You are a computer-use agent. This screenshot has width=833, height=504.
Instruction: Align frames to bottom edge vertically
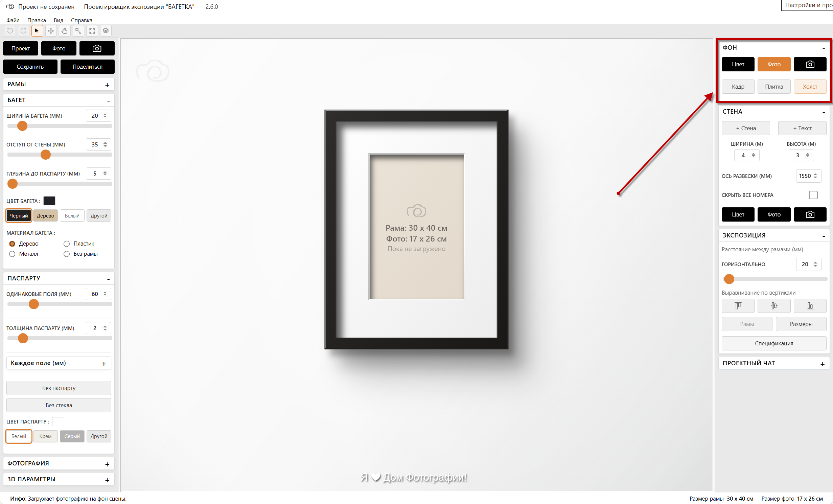810,306
